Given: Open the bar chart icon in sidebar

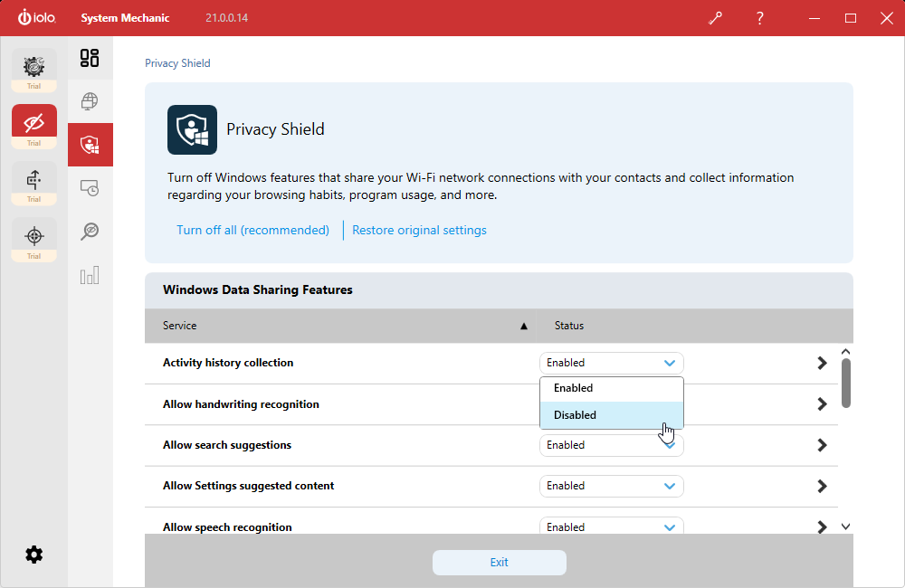Looking at the screenshot, I should click(90, 275).
